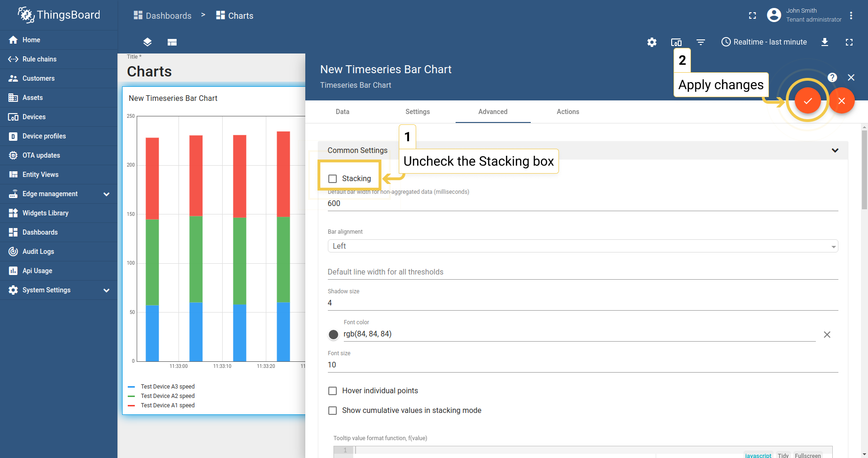The height and width of the screenshot is (458, 868).
Task: Open the layers icon in dashboard toolbar
Action: coord(147,42)
